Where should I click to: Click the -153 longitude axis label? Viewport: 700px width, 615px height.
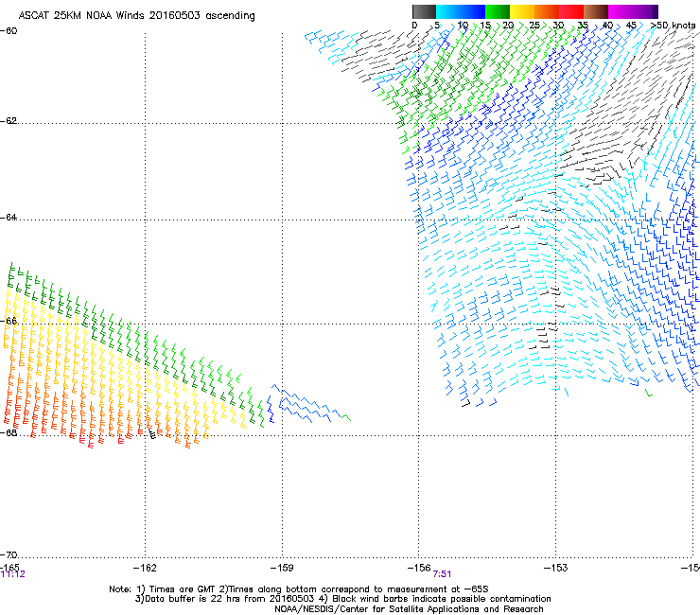(x=556, y=568)
